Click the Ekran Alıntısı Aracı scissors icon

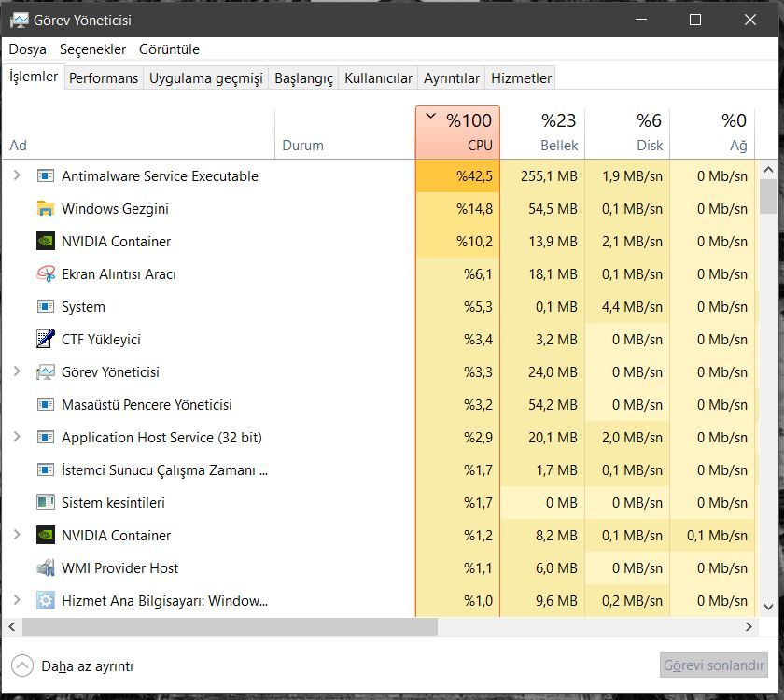46,274
